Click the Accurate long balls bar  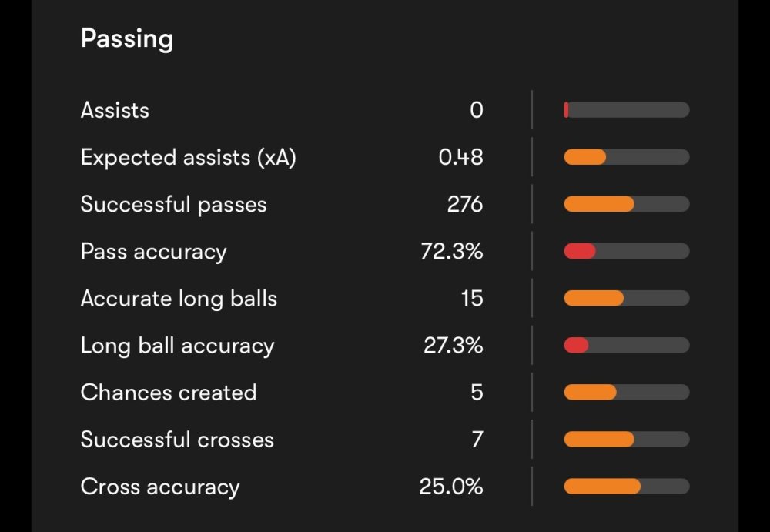626,298
